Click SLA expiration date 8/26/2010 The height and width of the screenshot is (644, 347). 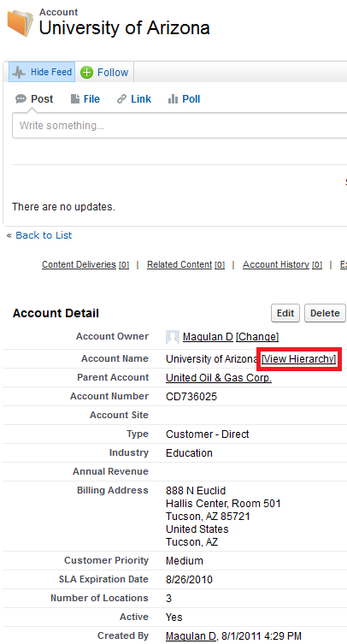(189, 580)
